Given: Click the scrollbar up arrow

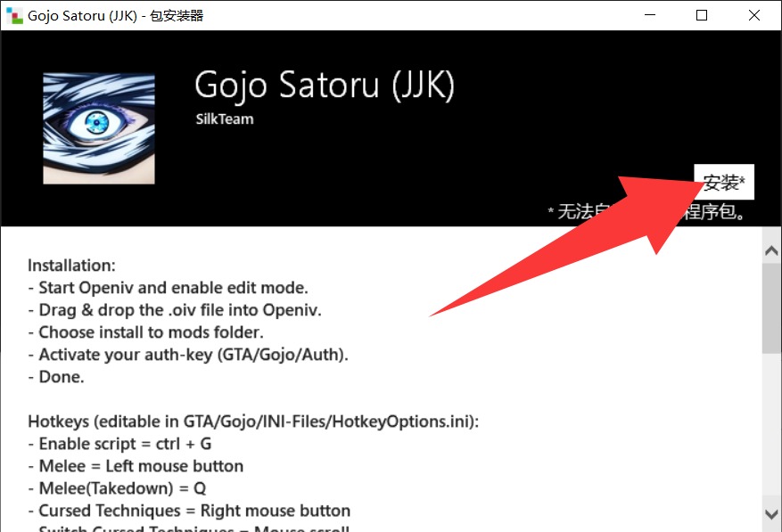Looking at the screenshot, I should point(771,251).
